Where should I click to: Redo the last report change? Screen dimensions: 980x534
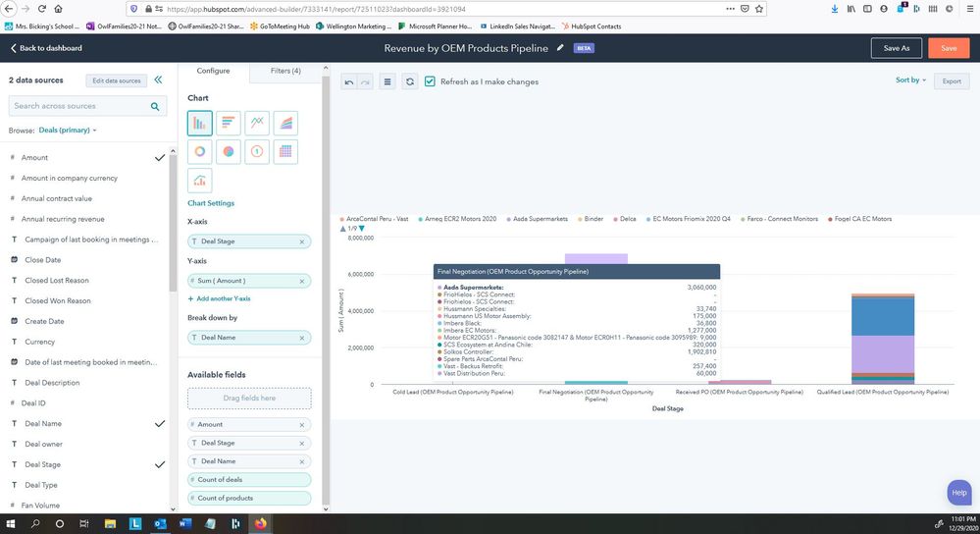[x=365, y=81]
